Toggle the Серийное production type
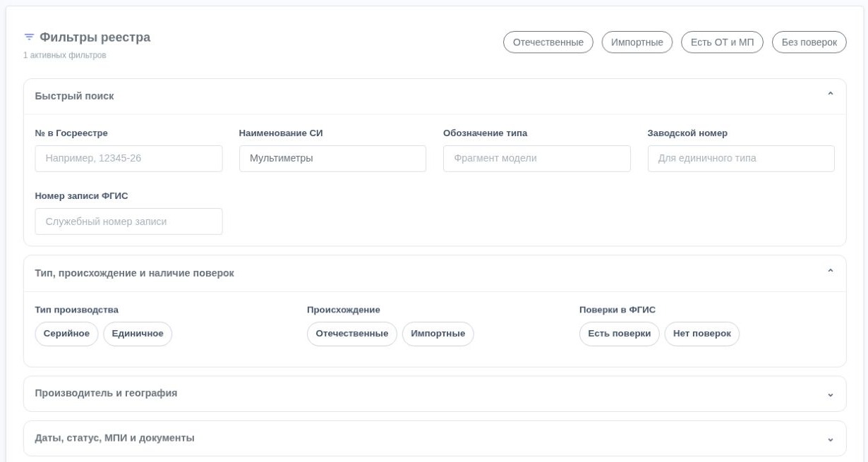This screenshot has width=868, height=462. 66,334
